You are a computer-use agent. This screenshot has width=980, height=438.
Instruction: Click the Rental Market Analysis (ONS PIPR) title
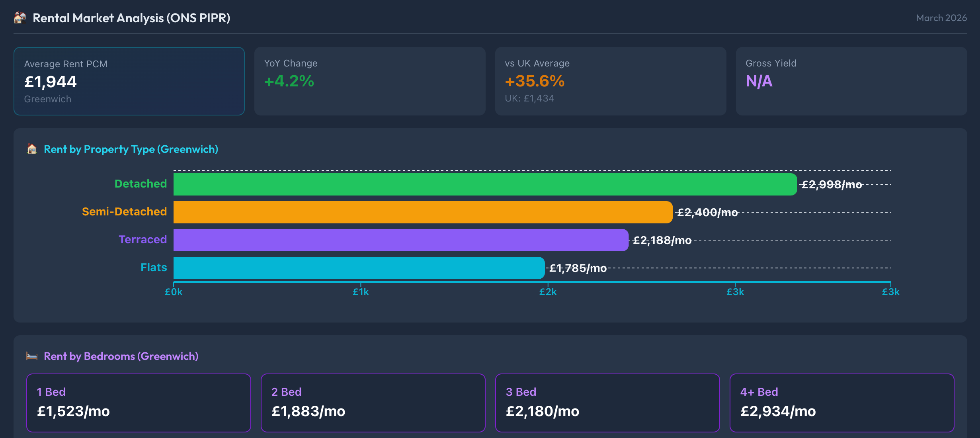pos(131,18)
